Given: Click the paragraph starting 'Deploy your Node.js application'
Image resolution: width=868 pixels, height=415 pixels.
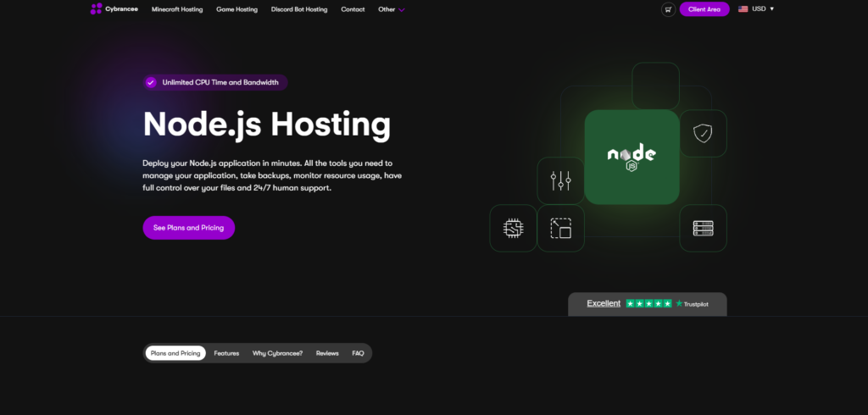Looking at the screenshot, I should tap(272, 175).
